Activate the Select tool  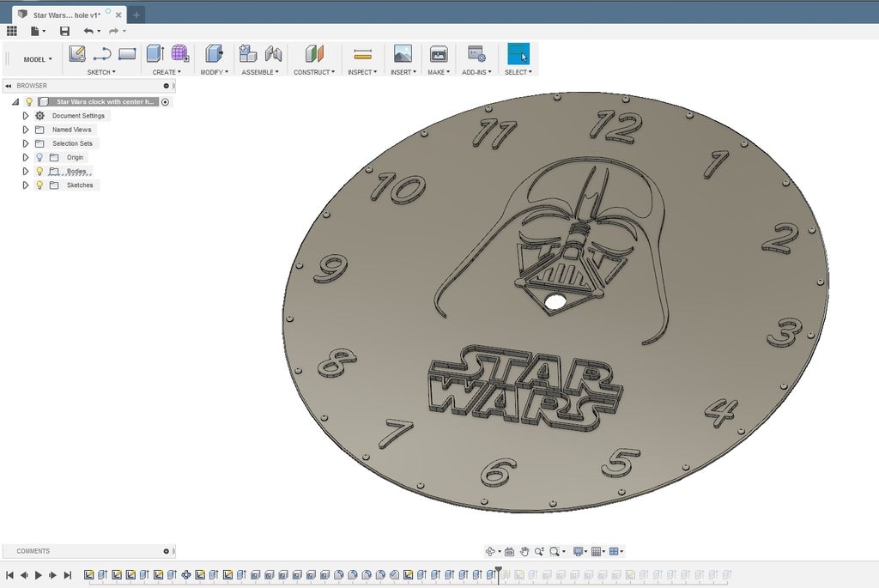point(518,54)
